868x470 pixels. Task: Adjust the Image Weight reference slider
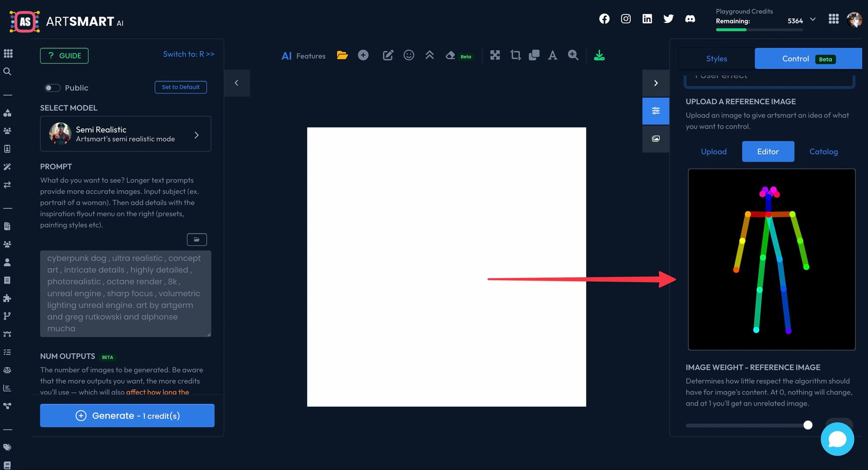point(749,425)
